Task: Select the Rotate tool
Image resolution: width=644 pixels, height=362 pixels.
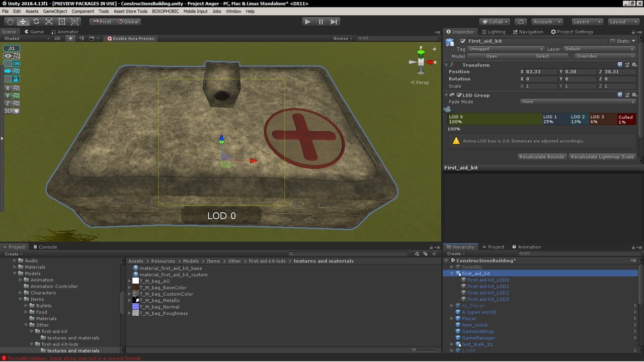Action: (36, 22)
